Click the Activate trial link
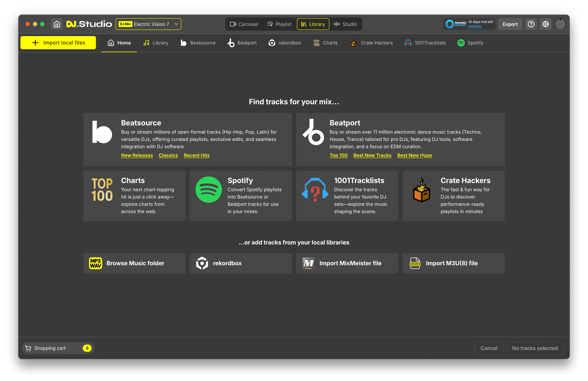The image size is (588, 381). tap(475, 26)
